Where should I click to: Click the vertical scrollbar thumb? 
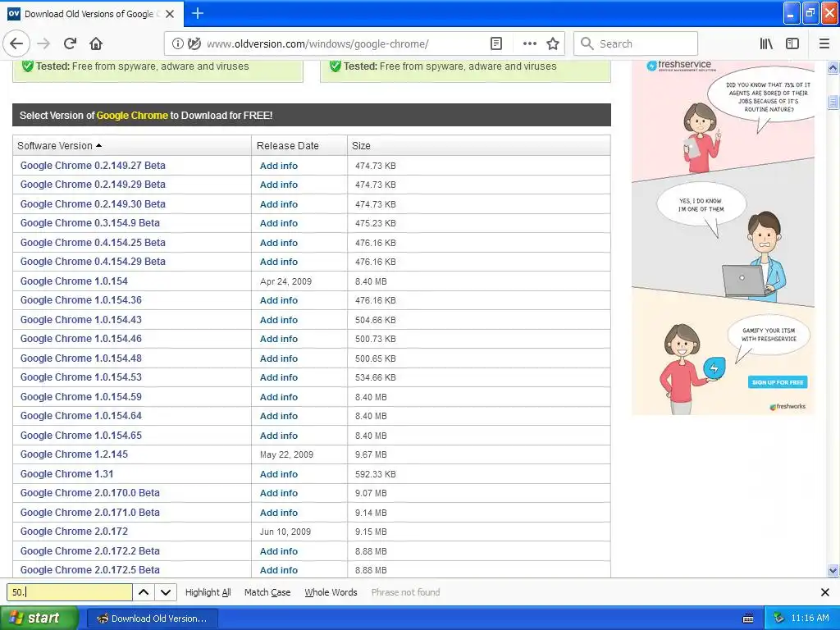click(x=833, y=102)
